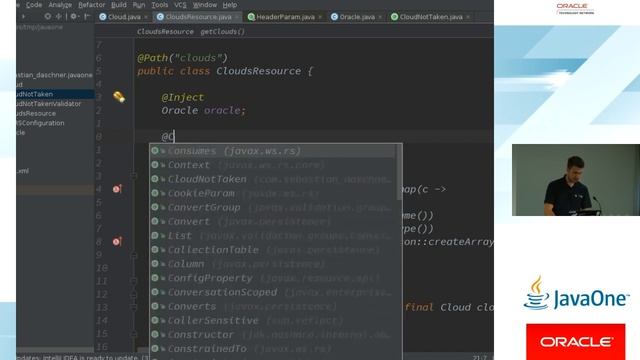
Task: Click the fold marker beside gutter line 3
Action: point(133,176)
